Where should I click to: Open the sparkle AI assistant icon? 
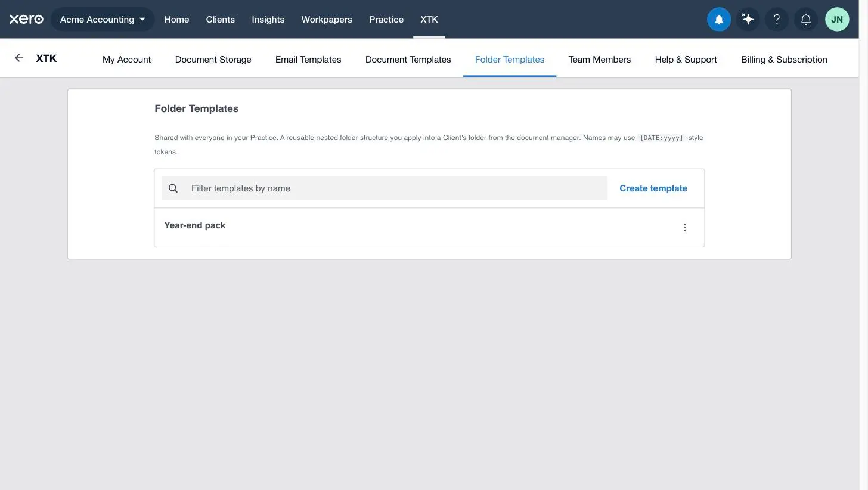click(748, 20)
